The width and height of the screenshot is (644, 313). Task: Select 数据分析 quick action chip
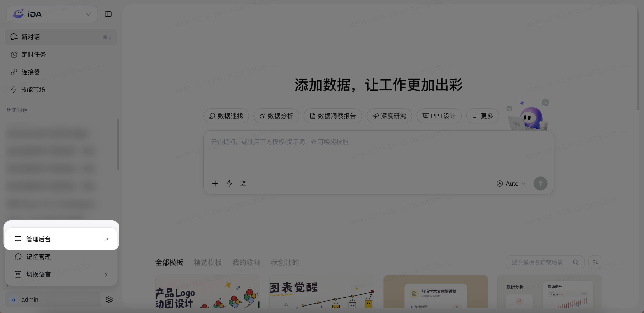276,116
